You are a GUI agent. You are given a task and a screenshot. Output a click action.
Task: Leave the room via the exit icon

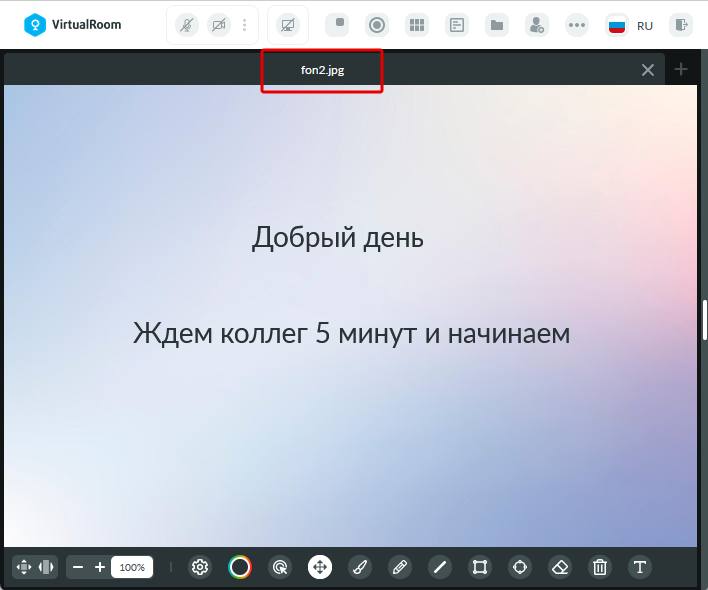(x=681, y=25)
